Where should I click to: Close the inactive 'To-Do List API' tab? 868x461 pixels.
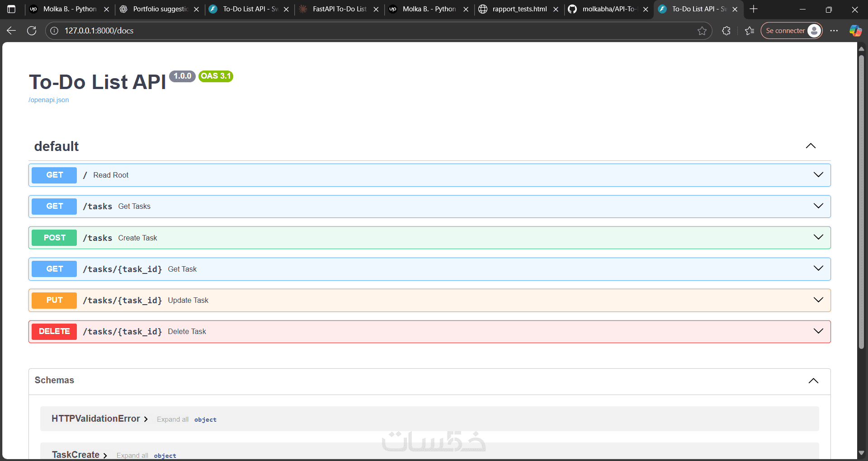pyautogui.click(x=286, y=9)
